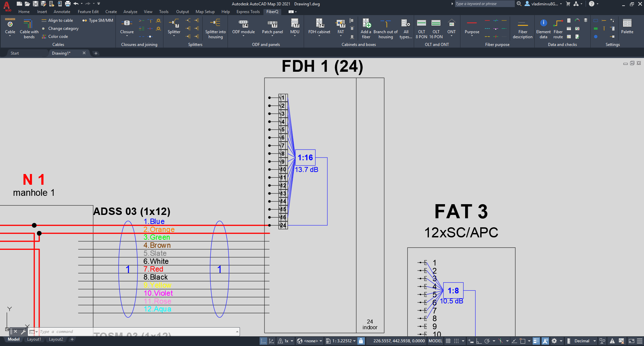Viewport: 644px width, 346px height.
Task: Switch to the Map Setup tab
Action: click(x=205, y=12)
